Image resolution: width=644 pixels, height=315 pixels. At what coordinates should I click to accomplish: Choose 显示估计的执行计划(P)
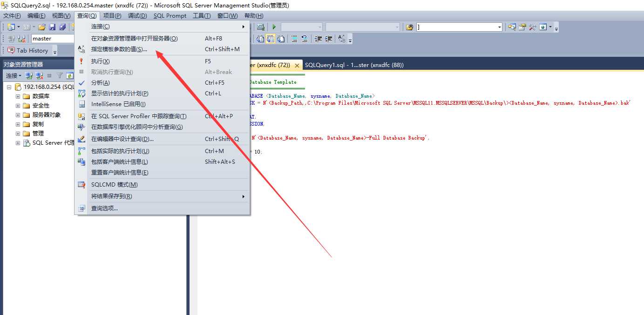[162, 94]
